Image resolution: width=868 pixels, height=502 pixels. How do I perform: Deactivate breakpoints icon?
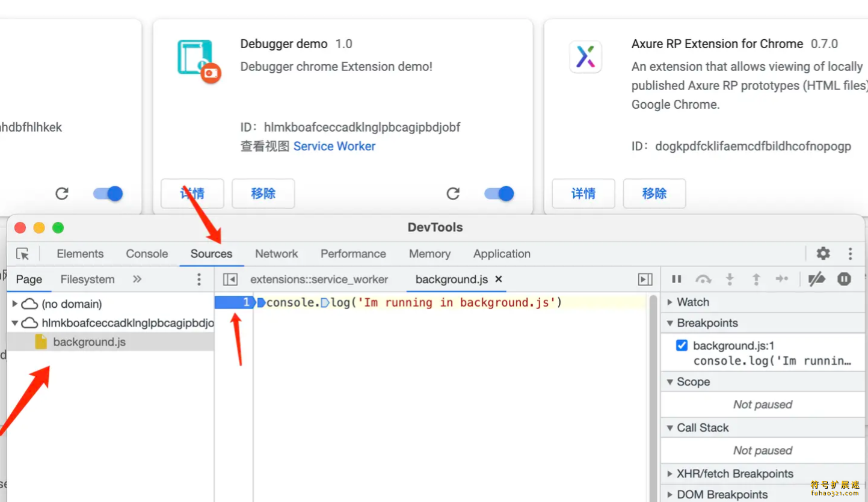coord(816,279)
